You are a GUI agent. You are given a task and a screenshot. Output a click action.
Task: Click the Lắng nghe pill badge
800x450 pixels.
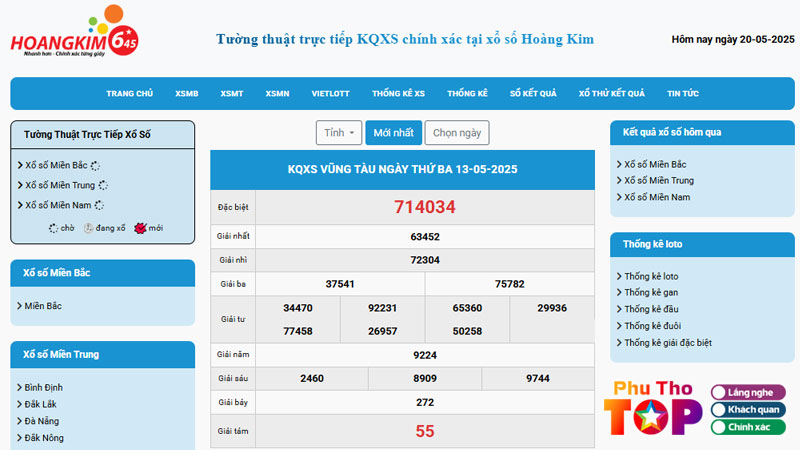point(748,392)
